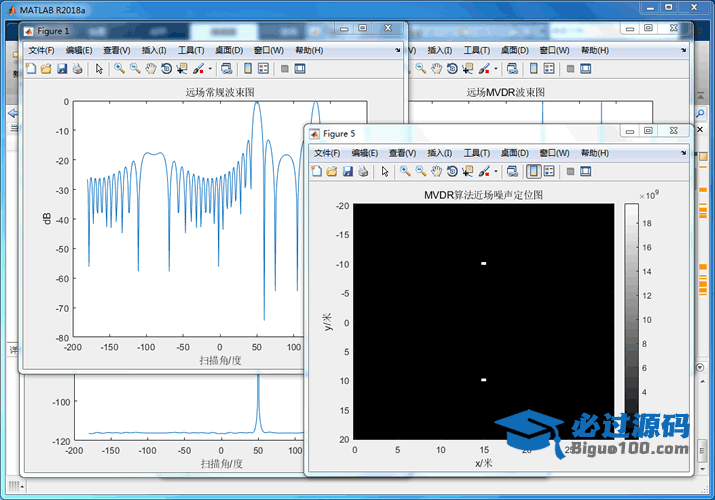This screenshot has width=715, height=500.
Task: Click Save icon in Figure 1 toolbar
Action: pos(62,69)
